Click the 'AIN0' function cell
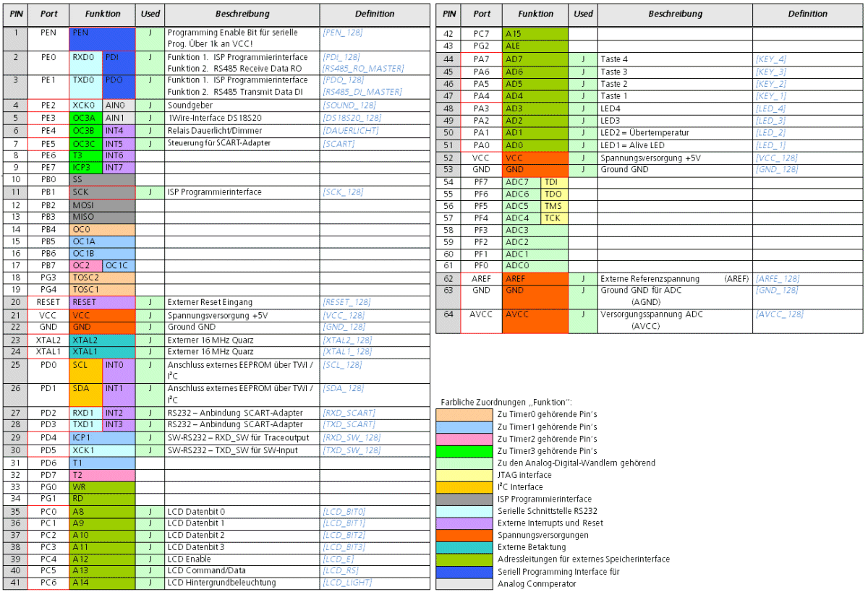Image resolution: width=868 pixels, height=592 pixels. point(119,106)
